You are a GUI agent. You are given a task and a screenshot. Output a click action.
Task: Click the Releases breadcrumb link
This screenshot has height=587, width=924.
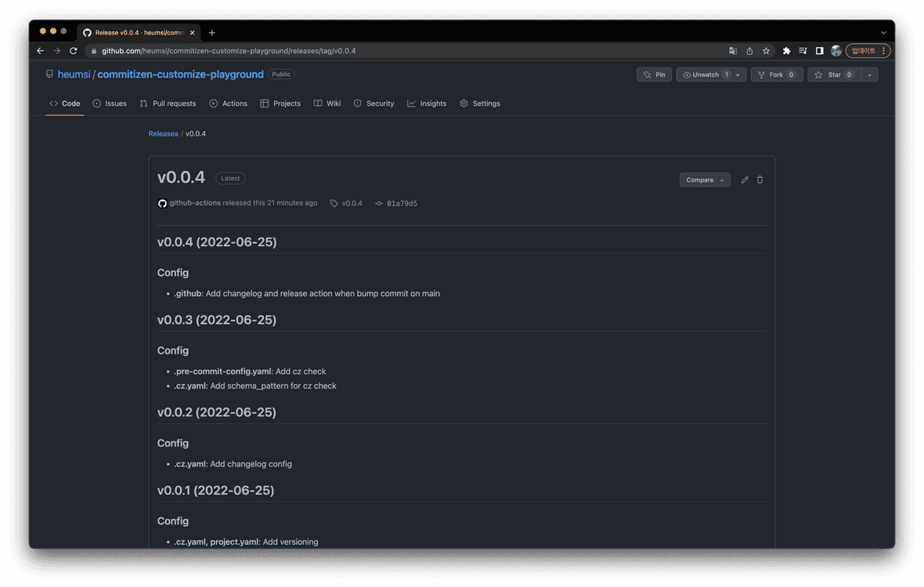tap(163, 134)
